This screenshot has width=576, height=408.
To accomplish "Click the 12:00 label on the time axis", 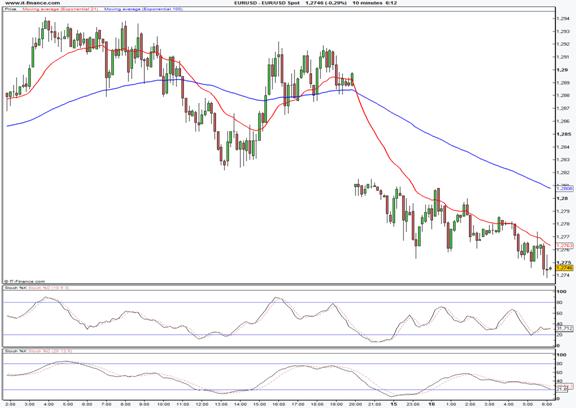I will [x=202, y=404].
